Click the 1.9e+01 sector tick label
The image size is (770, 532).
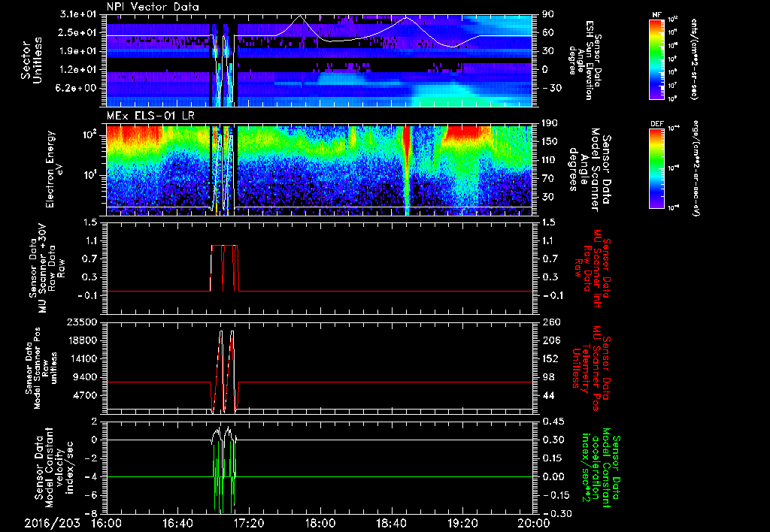[x=80, y=51]
